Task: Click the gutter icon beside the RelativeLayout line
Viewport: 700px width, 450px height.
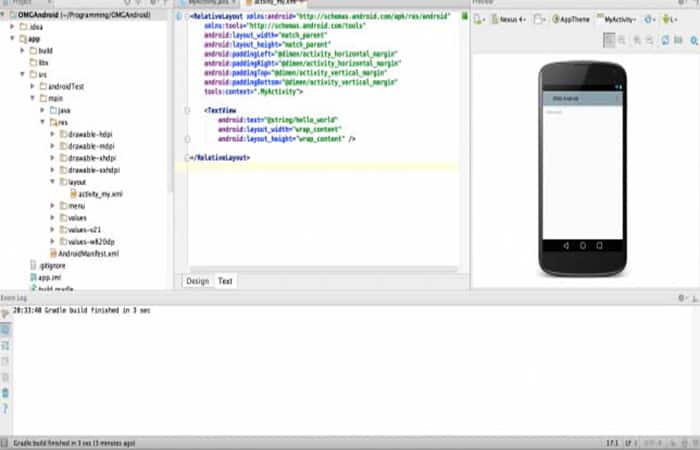Action: [x=179, y=16]
